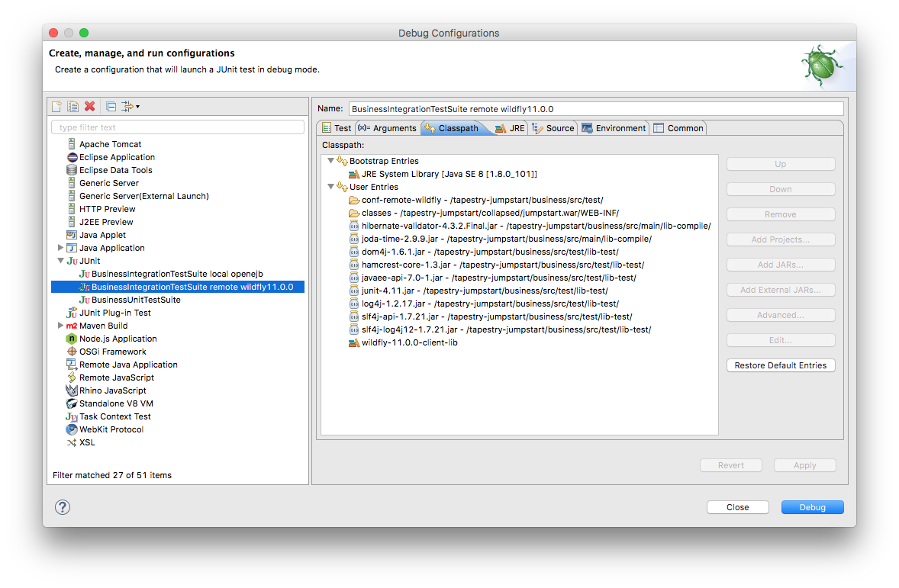Click the Java Application icon
The height and width of the screenshot is (588, 899).
(x=72, y=248)
